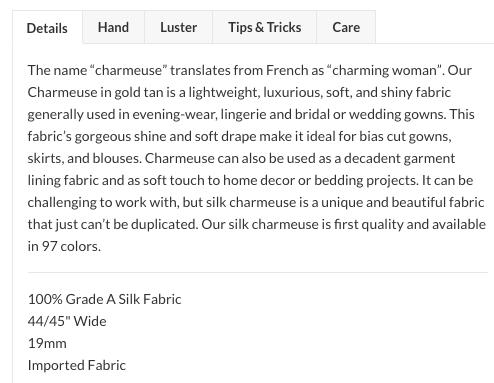Click the horizontal divider below the description
Screen dimensions: 494x383
coord(258,272)
